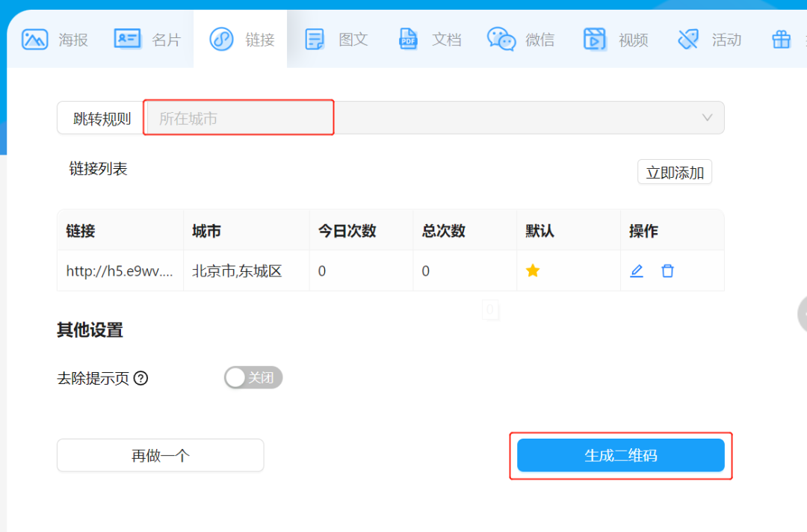The width and height of the screenshot is (807, 532).
Task: Click the 跳转规则 label
Action: (102, 118)
